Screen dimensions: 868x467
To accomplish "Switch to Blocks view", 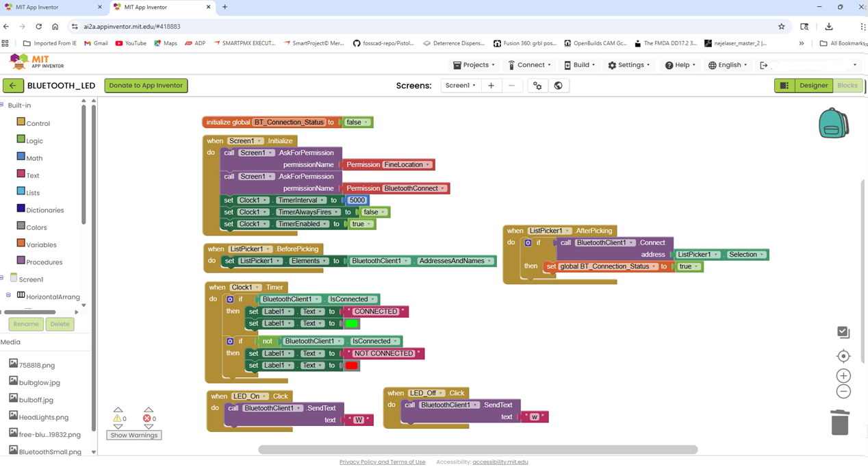I will (x=847, y=86).
